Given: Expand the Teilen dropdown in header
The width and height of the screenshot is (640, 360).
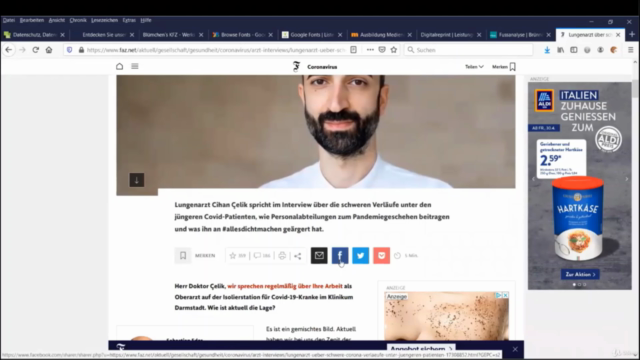Looking at the screenshot, I should 474,67.
